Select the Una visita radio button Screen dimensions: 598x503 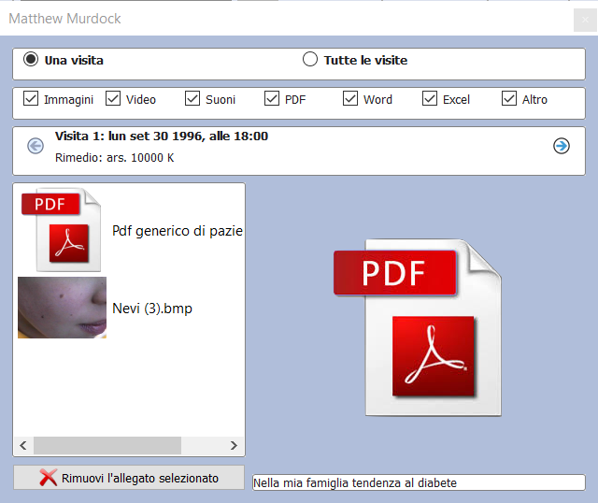(31, 59)
